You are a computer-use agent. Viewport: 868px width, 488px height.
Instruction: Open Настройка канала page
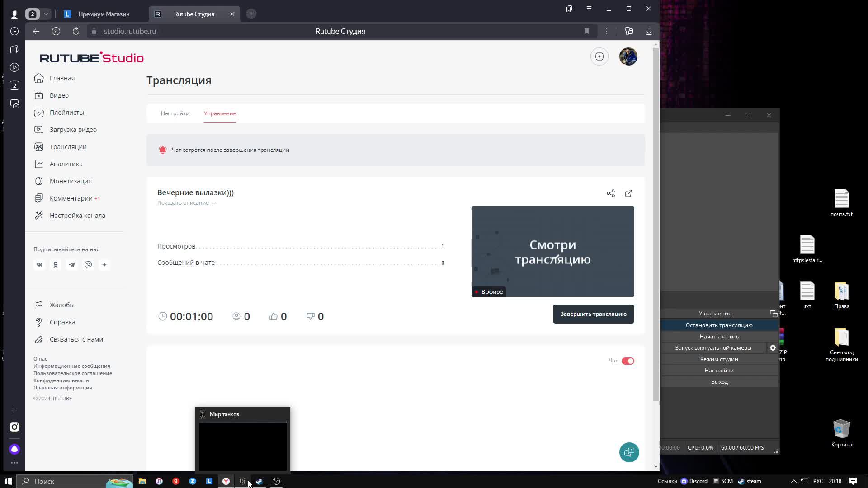(70, 216)
